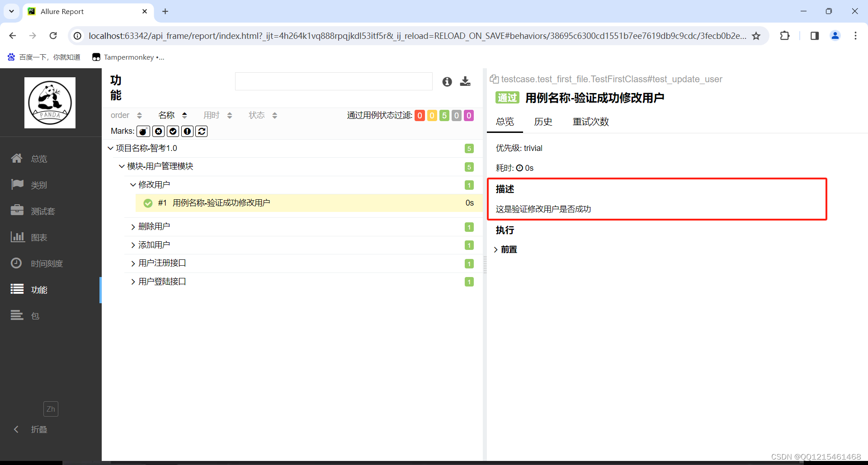View site information icon in address bar
The image size is (868, 465).
77,36
